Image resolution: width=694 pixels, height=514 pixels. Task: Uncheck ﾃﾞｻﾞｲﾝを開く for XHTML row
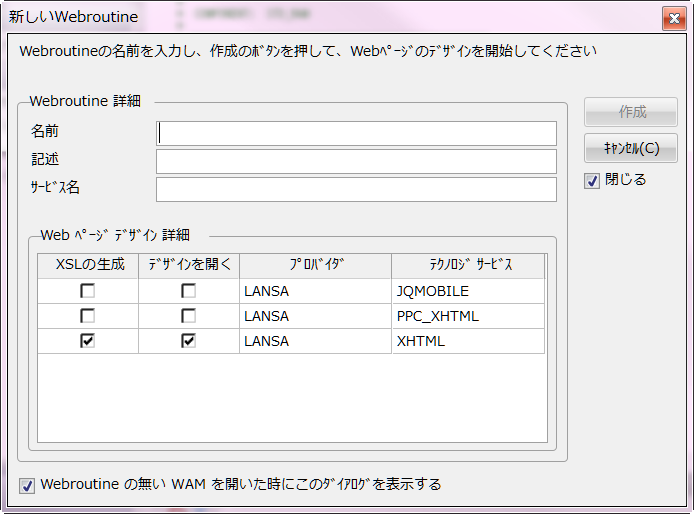[188, 341]
